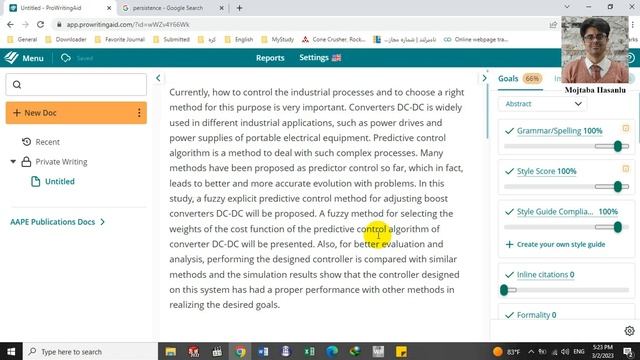
Task: Click the ProWritingAid logo icon
Action: point(11,58)
